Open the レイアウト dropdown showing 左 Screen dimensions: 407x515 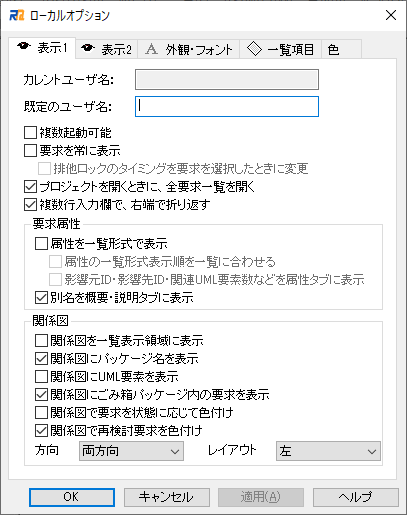coord(328,451)
